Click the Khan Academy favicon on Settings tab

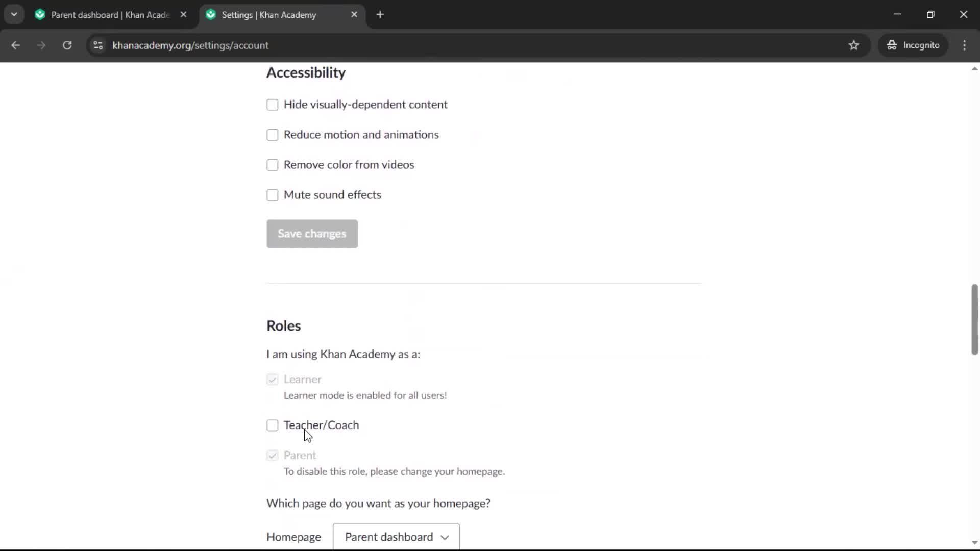point(210,15)
